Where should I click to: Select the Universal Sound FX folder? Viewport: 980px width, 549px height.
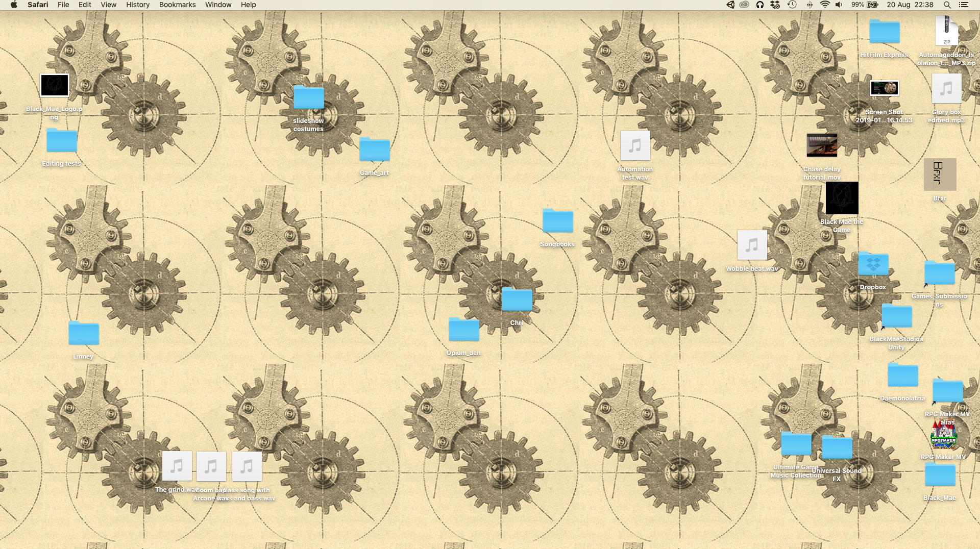tap(837, 448)
